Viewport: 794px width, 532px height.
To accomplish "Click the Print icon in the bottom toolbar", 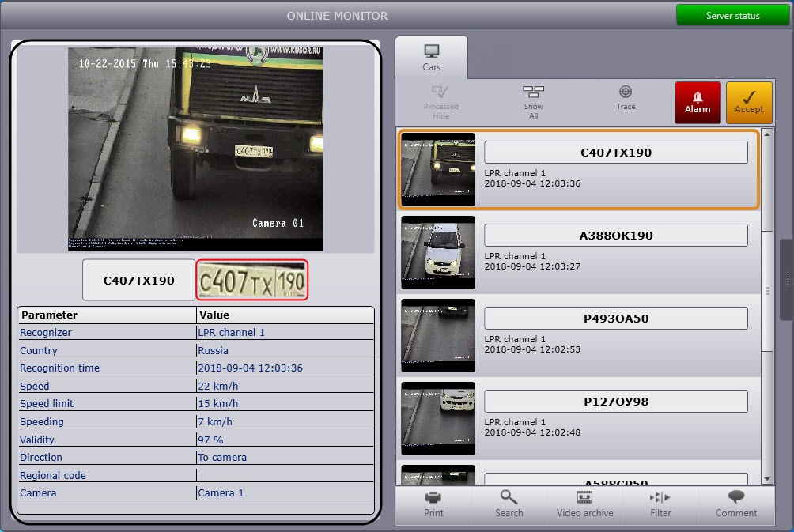I will coord(433,497).
